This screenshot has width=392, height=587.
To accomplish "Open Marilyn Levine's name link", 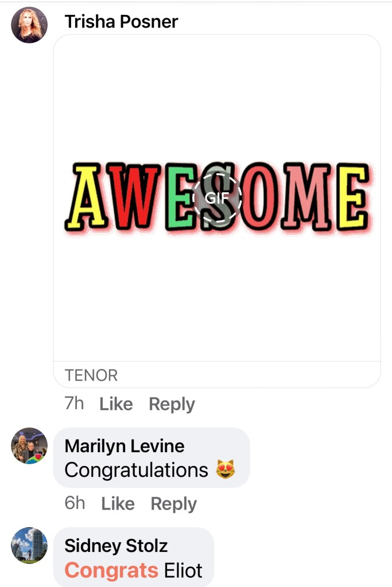I will [125, 446].
